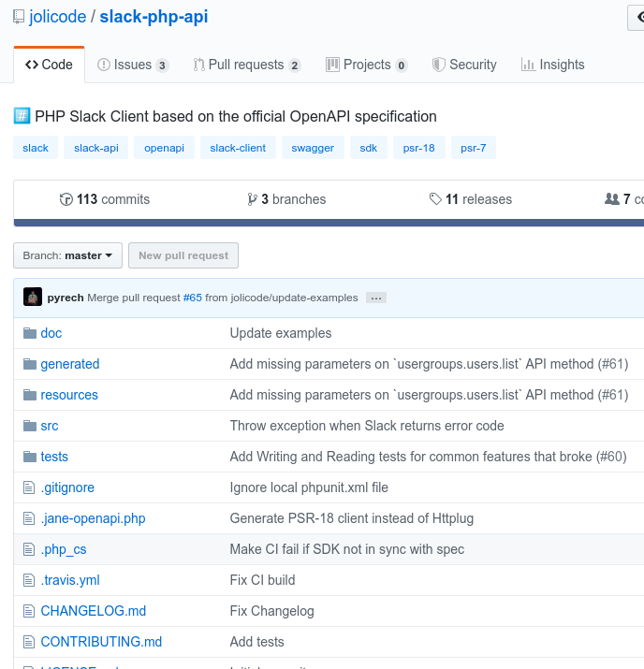This screenshot has width=644, height=669.
Task: Click the resources folder icon
Action: tap(29, 395)
